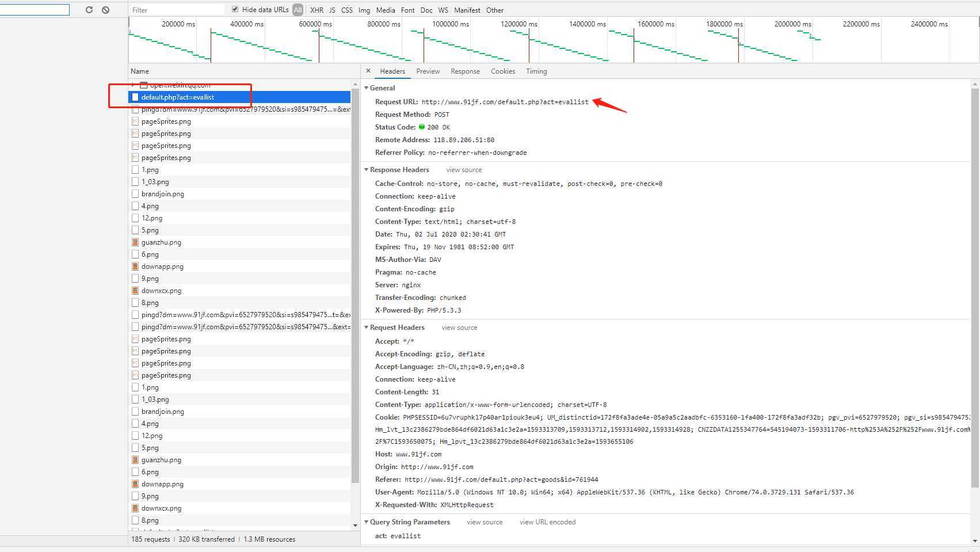Filter requests by XHR
Viewport: 980px width, 552px height.
point(317,10)
